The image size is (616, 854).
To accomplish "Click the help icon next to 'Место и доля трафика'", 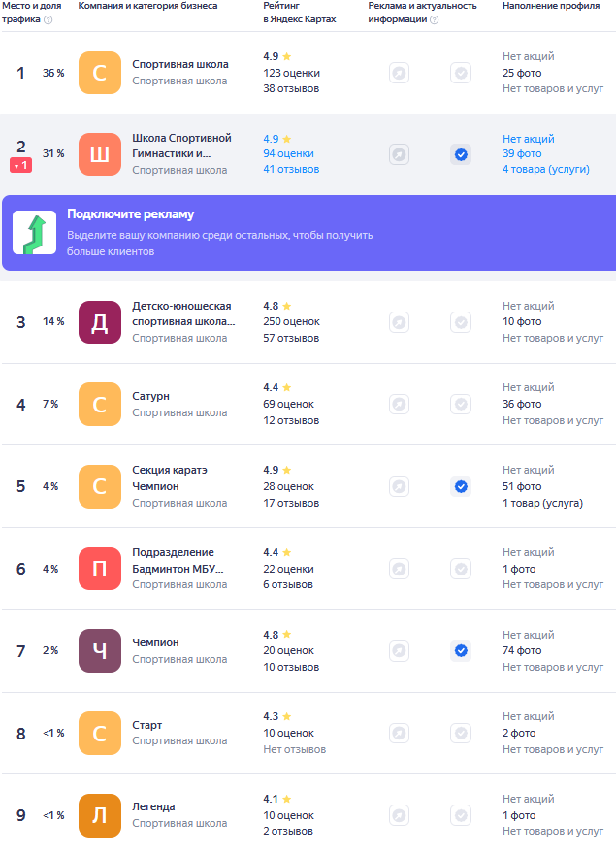I will pyautogui.click(x=49, y=19).
